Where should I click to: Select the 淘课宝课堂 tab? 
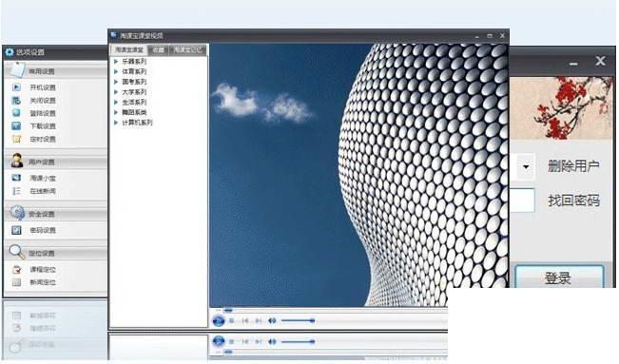129,49
